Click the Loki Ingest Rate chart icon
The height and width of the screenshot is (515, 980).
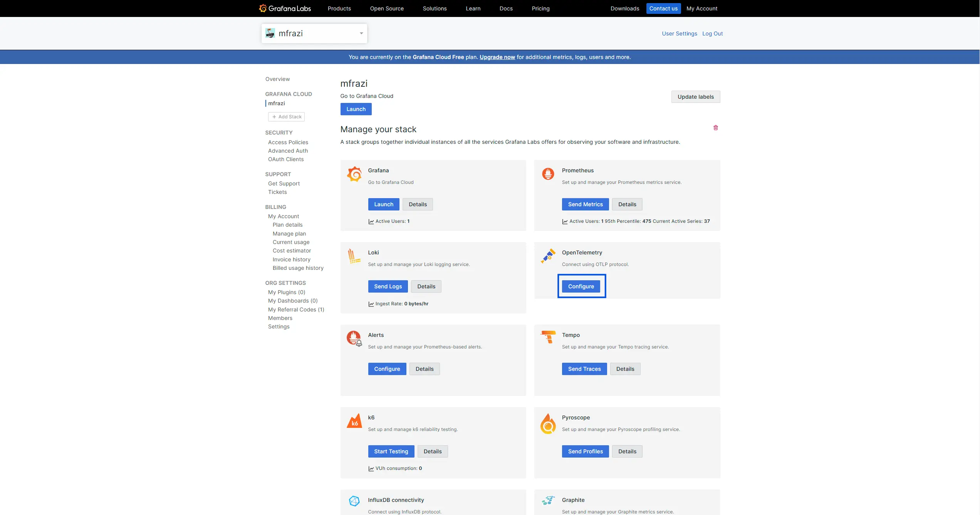tap(371, 304)
